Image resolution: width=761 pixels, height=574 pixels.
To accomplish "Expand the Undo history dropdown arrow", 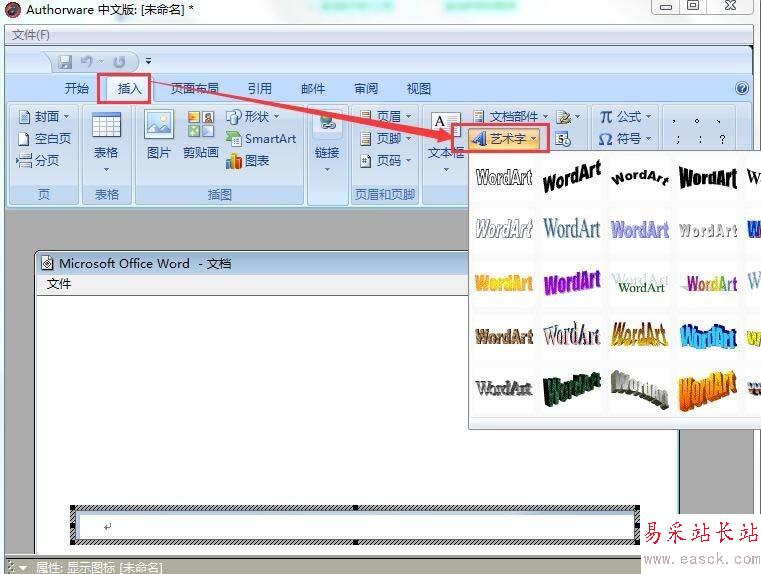I will [x=101, y=61].
